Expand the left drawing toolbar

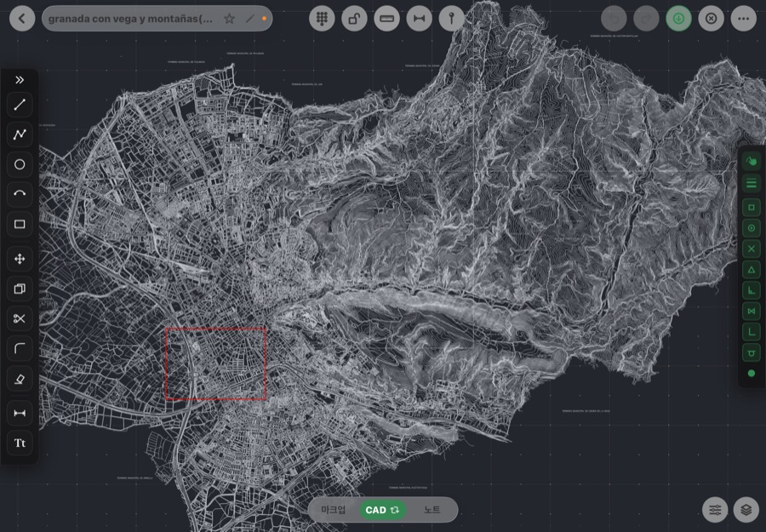coord(20,80)
